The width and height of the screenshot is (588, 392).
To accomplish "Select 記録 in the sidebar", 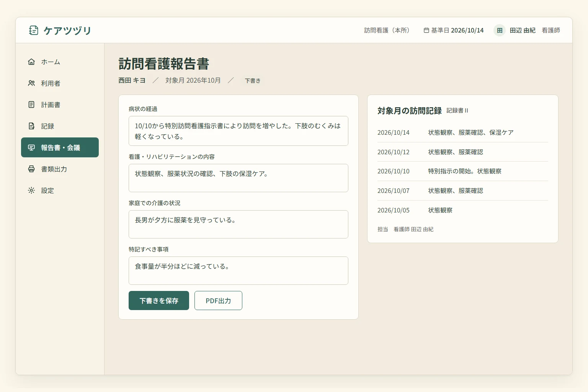I will tap(60, 126).
